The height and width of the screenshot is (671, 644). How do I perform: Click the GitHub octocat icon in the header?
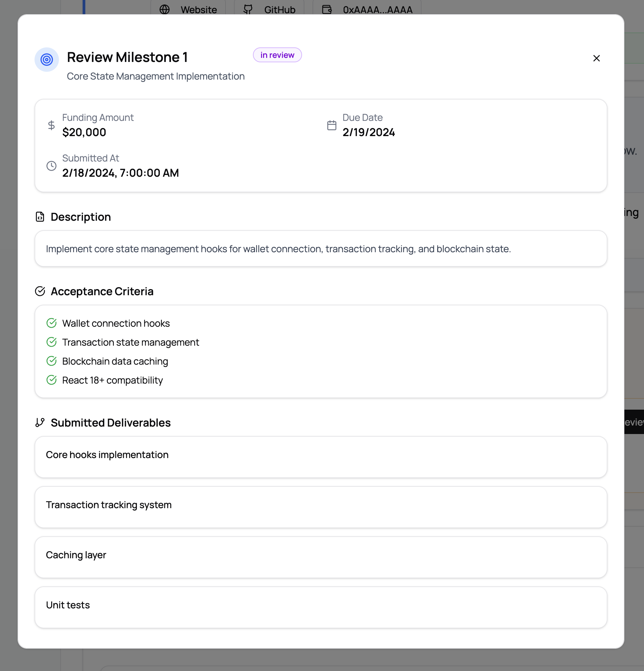click(x=248, y=9)
